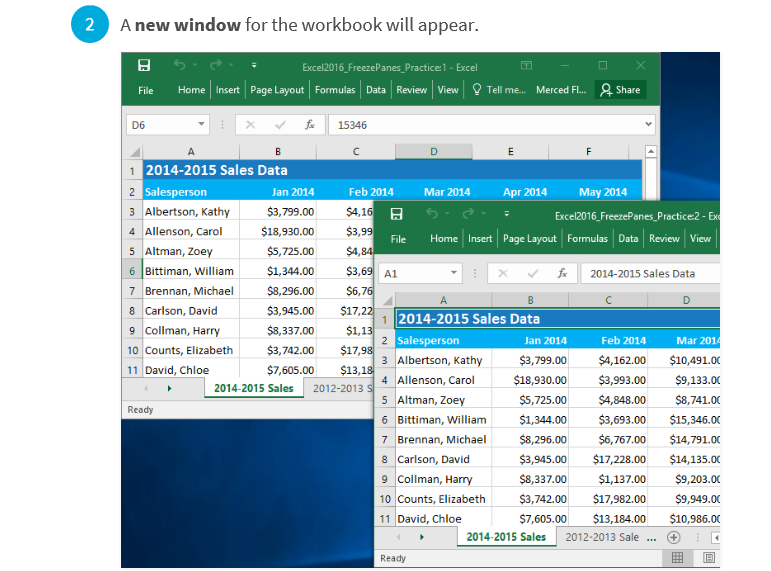The image size is (771, 571).
Task: Click Select All corner in Practice:2 window
Action: 387,301
